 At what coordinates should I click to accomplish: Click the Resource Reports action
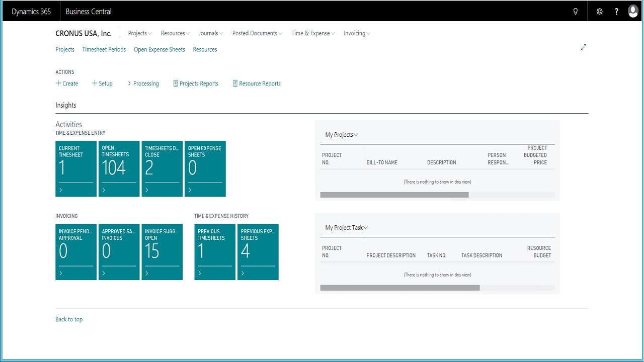[x=257, y=83]
